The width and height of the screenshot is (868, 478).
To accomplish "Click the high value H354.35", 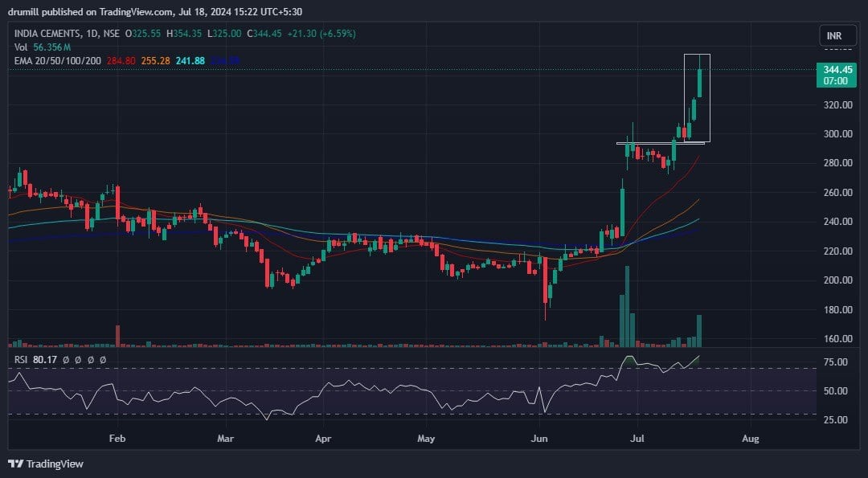I will pyautogui.click(x=184, y=34).
